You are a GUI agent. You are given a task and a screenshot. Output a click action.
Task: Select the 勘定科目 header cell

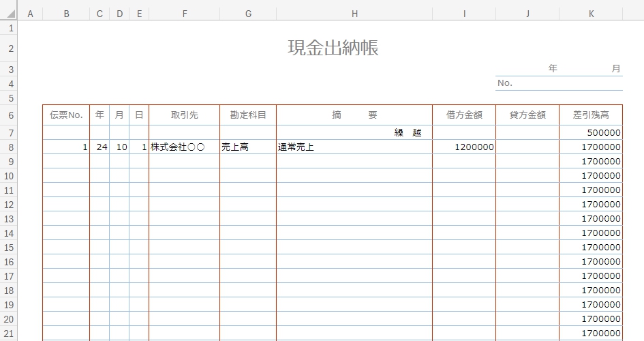[x=248, y=115]
